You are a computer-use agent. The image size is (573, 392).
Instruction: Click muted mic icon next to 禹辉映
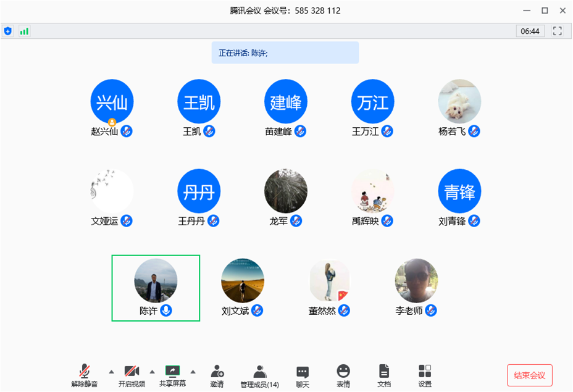coord(387,220)
